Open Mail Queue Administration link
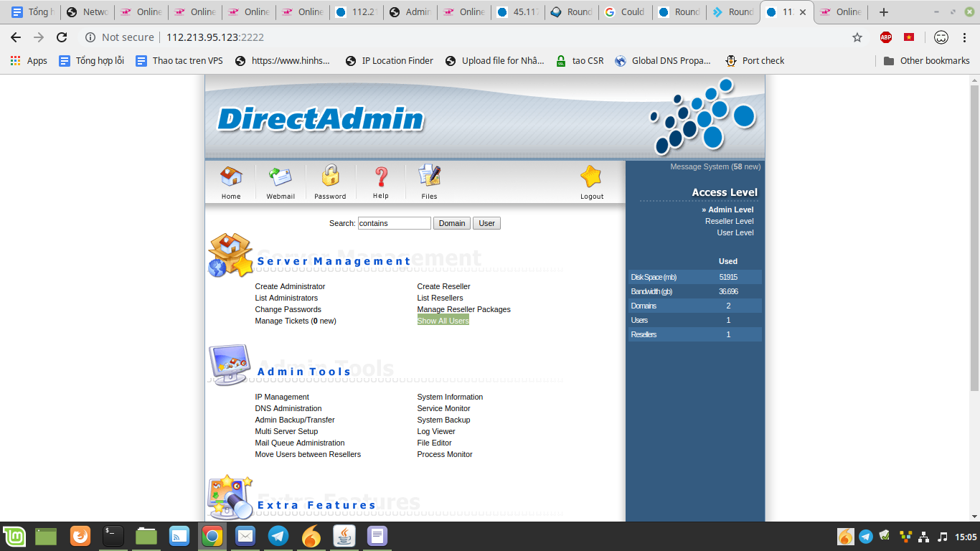Screen dimensions: 980x551 coord(300,443)
